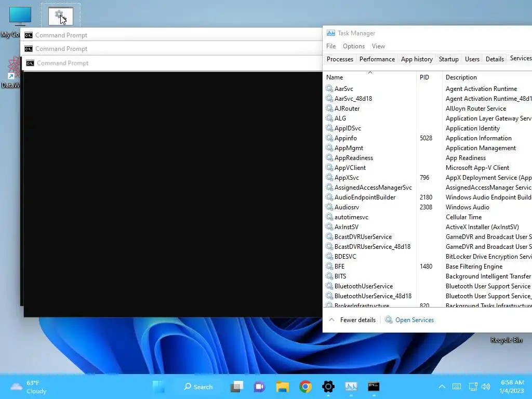532x399 pixels.
Task: Switch to Command Prompt via taskbar icon
Action: pos(374,387)
